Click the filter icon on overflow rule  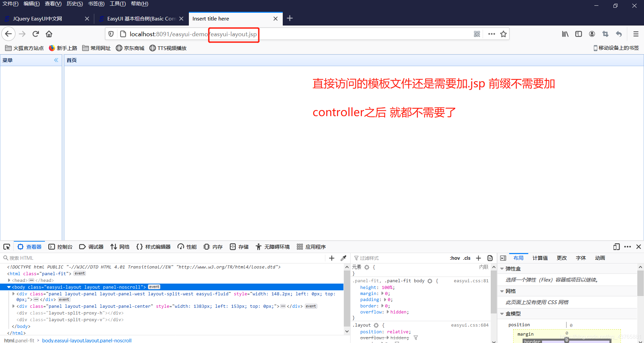point(416,338)
